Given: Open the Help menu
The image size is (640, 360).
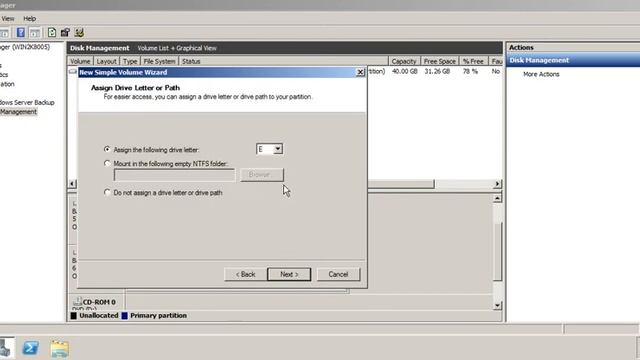Looking at the screenshot, I should [29, 18].
